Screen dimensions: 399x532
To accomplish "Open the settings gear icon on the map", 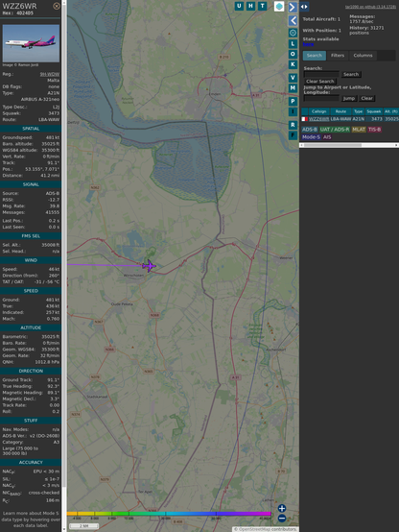I will (293, 33).
